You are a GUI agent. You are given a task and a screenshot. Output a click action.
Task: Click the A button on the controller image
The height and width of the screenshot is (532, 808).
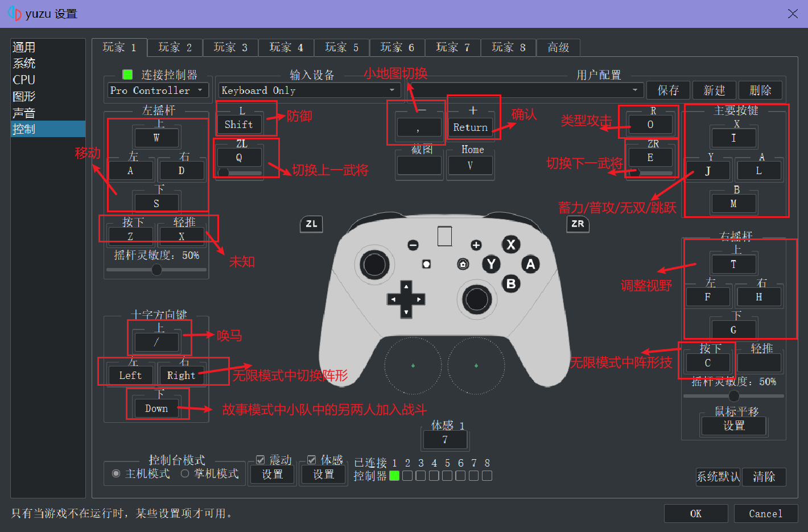(x=530, y=264)
